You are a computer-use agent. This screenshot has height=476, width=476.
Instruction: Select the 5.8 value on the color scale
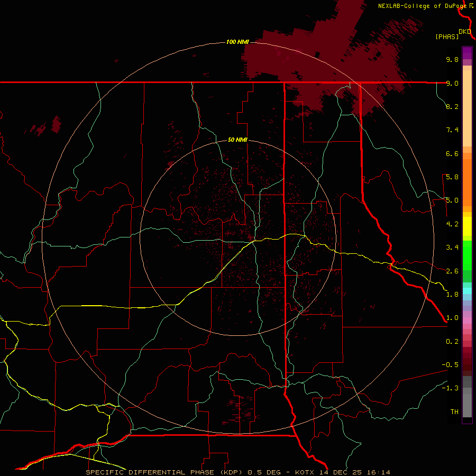[x=452, y=177]
